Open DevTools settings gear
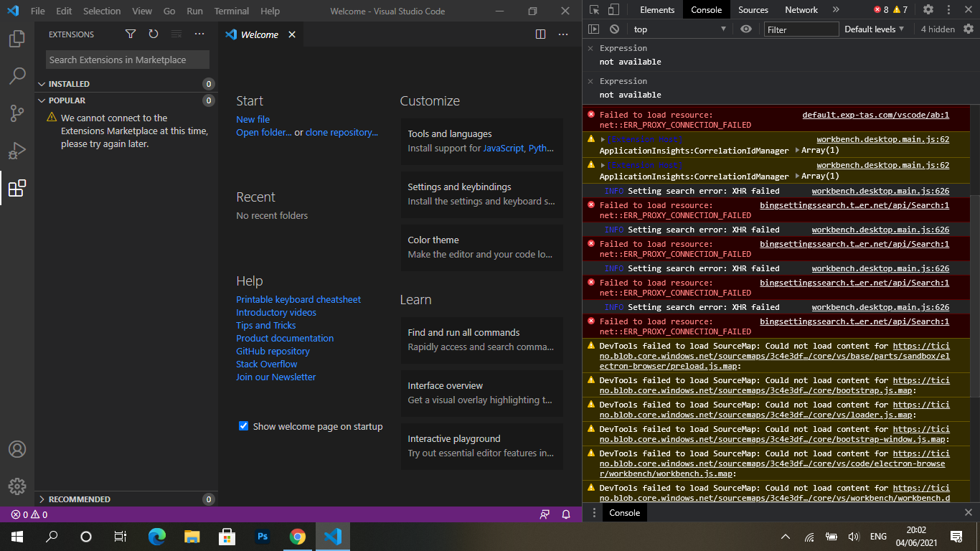The width and height of the screenshot is (980, 551). click(x=928, y=9)
